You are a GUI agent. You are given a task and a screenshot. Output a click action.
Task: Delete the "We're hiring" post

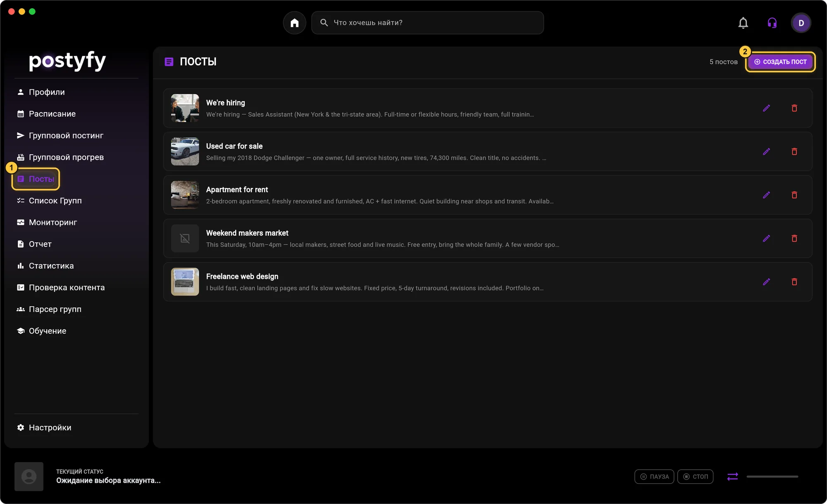(x=794, y=108)
